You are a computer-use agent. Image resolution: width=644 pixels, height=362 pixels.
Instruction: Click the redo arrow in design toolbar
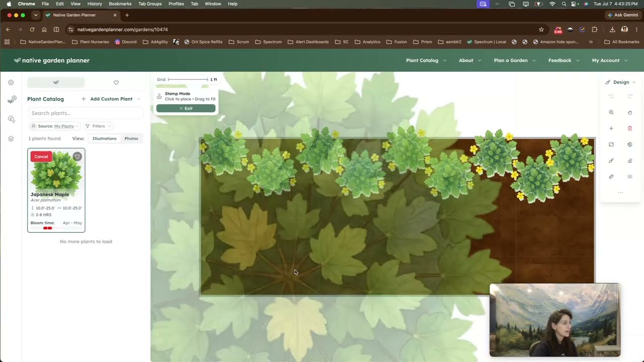(630, 96)
